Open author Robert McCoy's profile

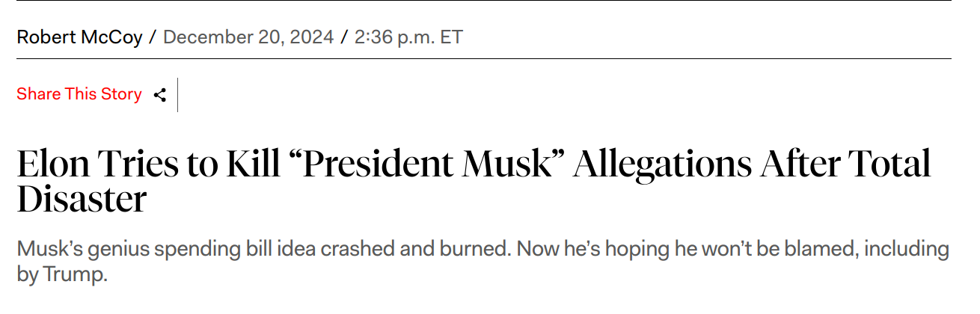[79, 37]
